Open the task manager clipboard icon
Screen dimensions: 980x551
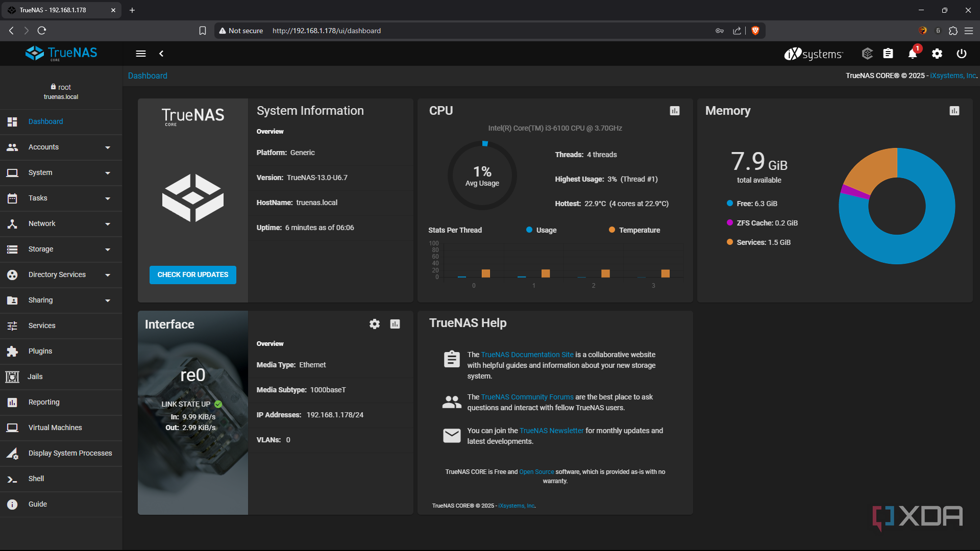888,54
